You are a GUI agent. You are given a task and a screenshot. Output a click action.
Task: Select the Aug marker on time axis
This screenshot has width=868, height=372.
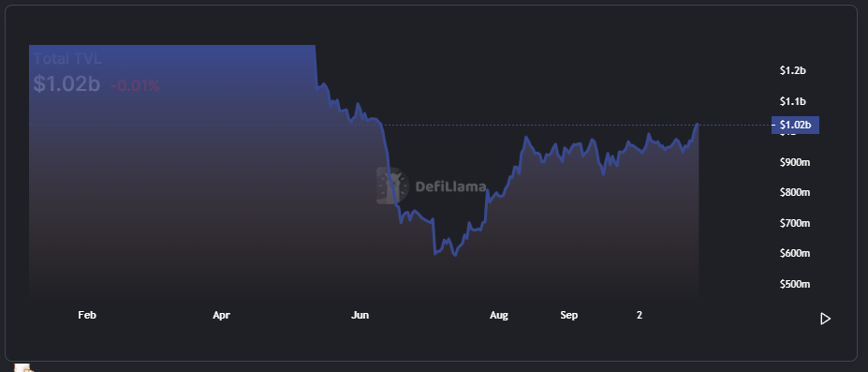click(x=499, y=315)
